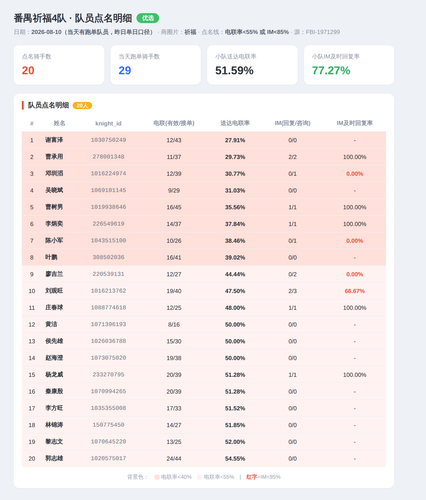This screenshot has width=426, height=500.
Task: Click the IM(回复/咨询) column header
Action: pos(292,123)
